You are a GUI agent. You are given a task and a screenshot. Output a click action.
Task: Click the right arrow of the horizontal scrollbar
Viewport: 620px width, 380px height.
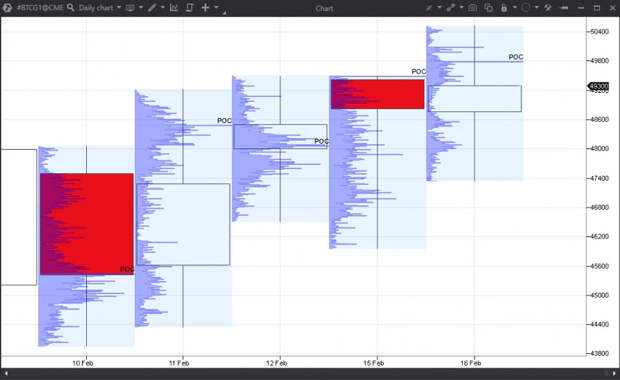(x=614, y=373)
